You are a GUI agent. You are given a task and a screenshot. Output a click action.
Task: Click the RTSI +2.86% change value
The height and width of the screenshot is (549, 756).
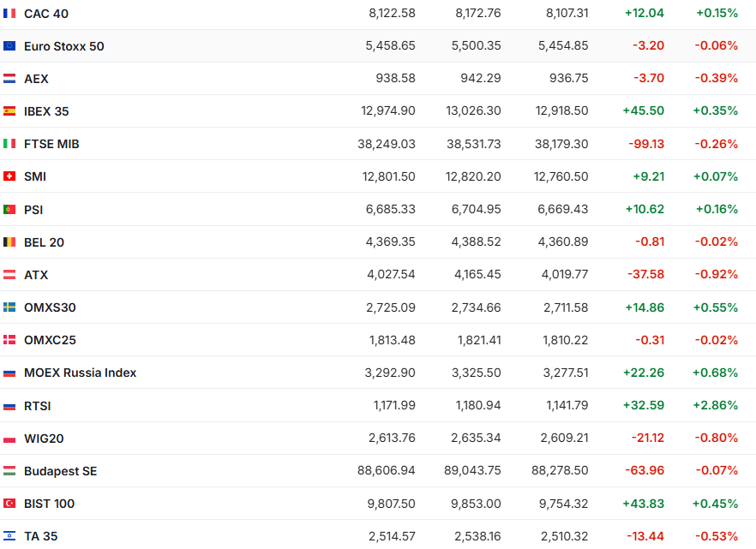pos(716,406)
